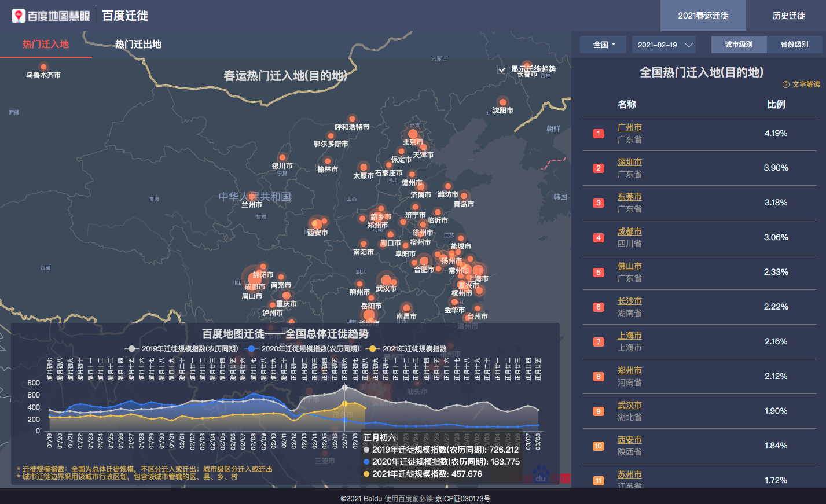The height and width of the screenshot is (504, 826).
Task: Click the Baidu Map Huiyan logo icon
Action: click(x=19, y=16)
